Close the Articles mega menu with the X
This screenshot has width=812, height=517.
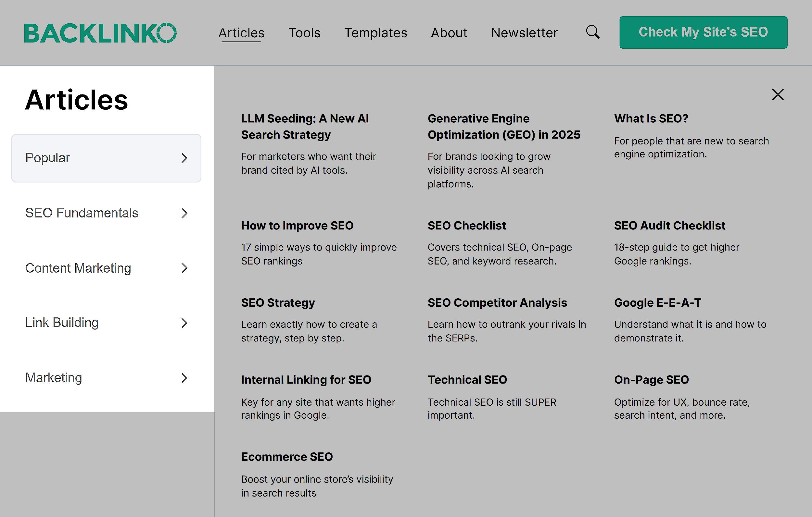(778, 95)
